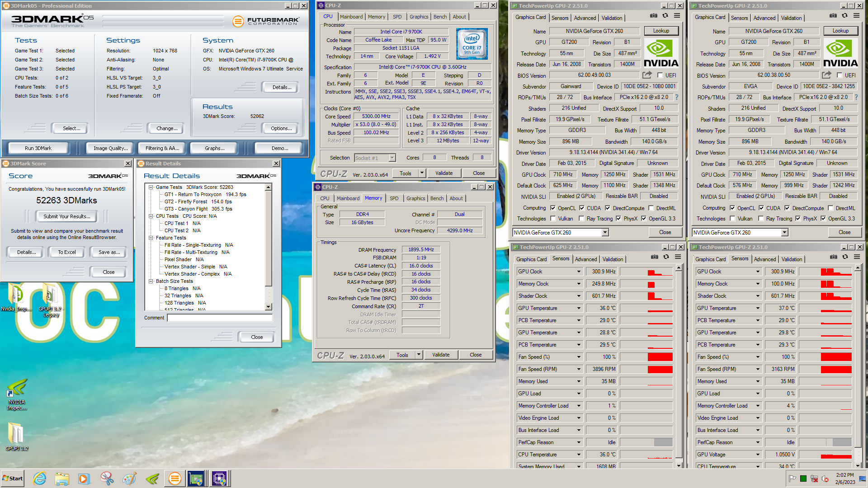Image resolution: width=868 pixels, height=488 pixels.
Task: Open GPU selector dropdown in Gainward GPU-Z
Action: (x=605, y=233)
